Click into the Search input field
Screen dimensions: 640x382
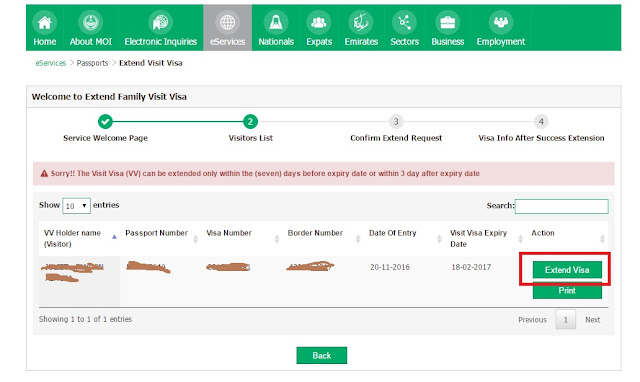(562, 206)
